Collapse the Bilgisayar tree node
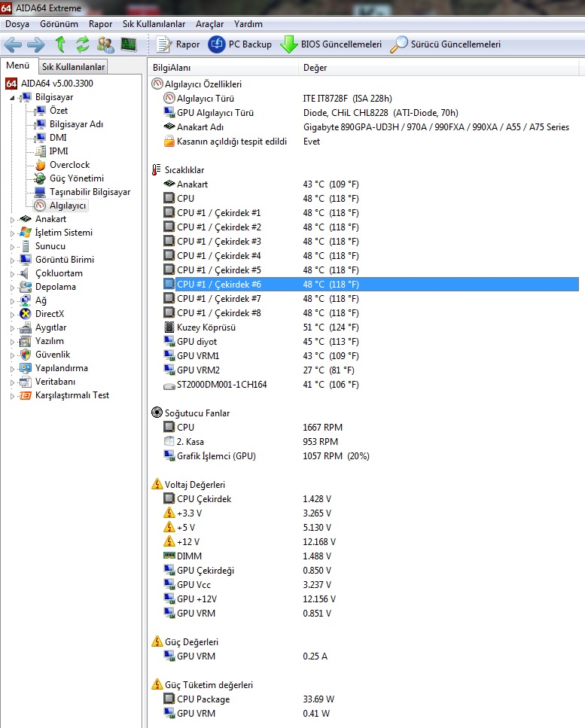This screenshot has height=728, width=585. [13, 98]
